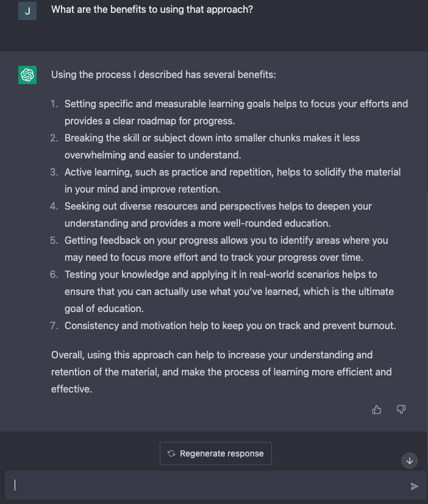Click the circular arrows icon beside Regenerate
Image resolution: width=428 pixels, height=504 pixels.
pos(171,453)
